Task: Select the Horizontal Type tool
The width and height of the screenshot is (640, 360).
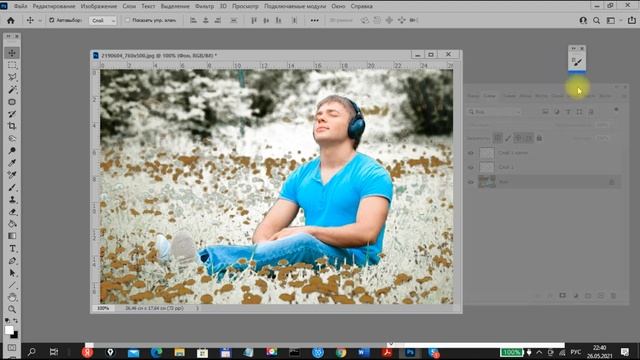Action: [12, 248]
